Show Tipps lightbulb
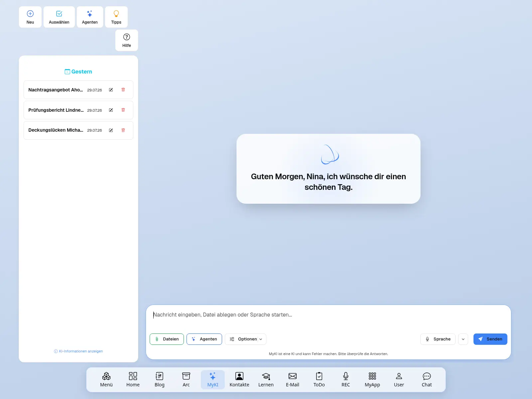The height and width of the screenshot is (399, 532). coord(116,17)
